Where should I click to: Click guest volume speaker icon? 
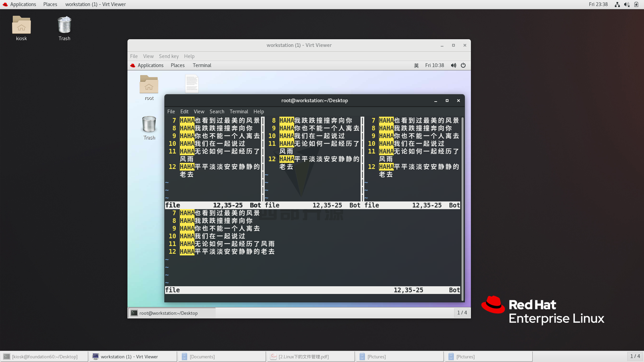pyautogui.click(x=453, y=65)
